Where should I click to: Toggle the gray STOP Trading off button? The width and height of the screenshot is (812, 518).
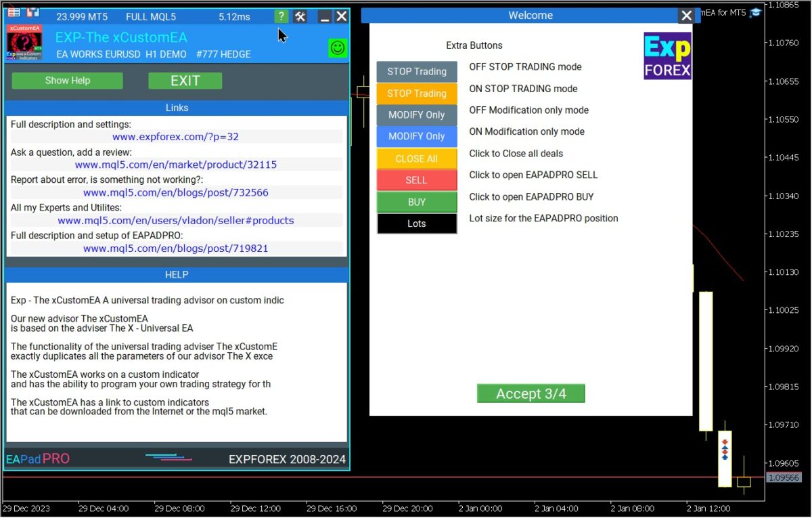click(416, 72)
